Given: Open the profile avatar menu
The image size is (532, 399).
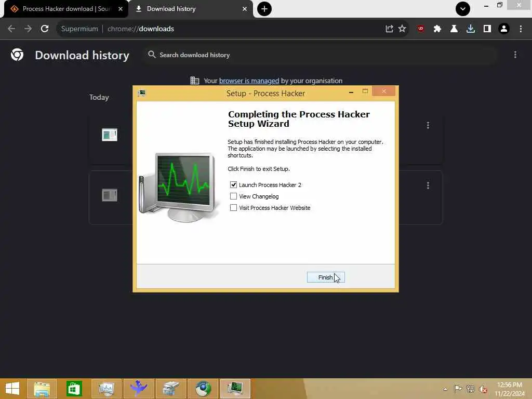Looking at the screenshot, I should [x=504, y=29].
